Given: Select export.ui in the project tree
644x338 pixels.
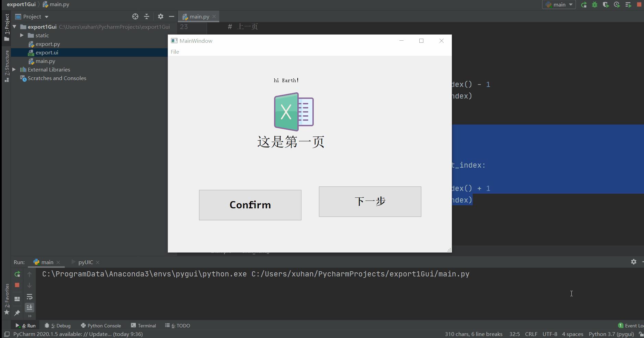Looking at the screenshot, I should (x=47, y=52).
